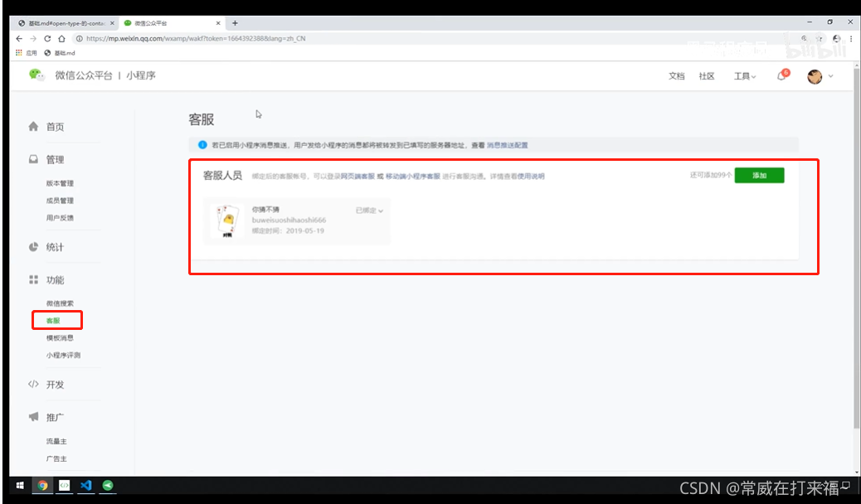Click the Chrome taskbar icon
The width and height of the screenshot is (861, 504).
[x=42, y=485]
